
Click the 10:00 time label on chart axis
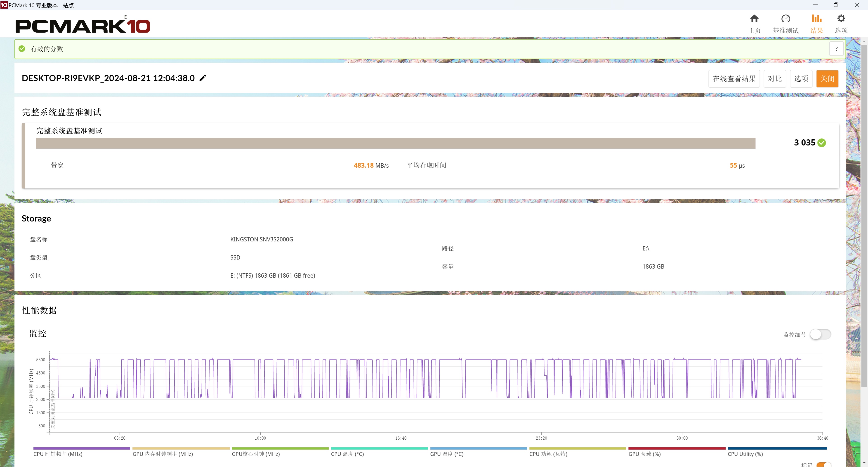260,438
